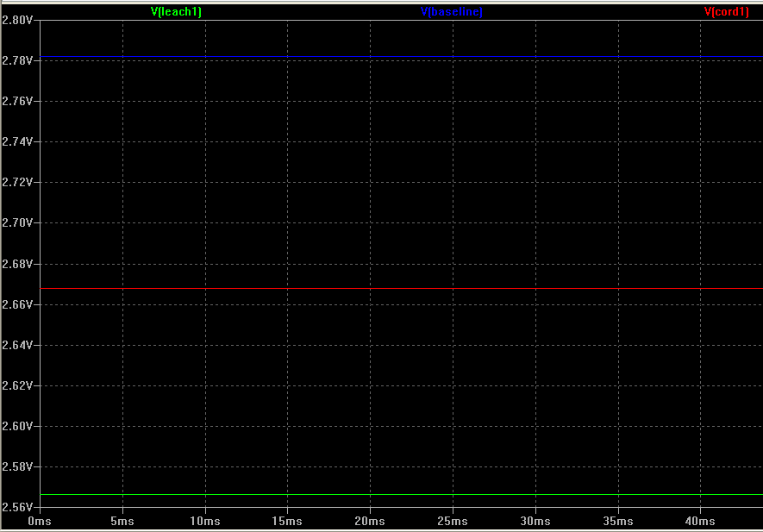Screen dimensions: 763x532
Task: Click the green leach1 waveform line
Action: click(x=402, y=495)
